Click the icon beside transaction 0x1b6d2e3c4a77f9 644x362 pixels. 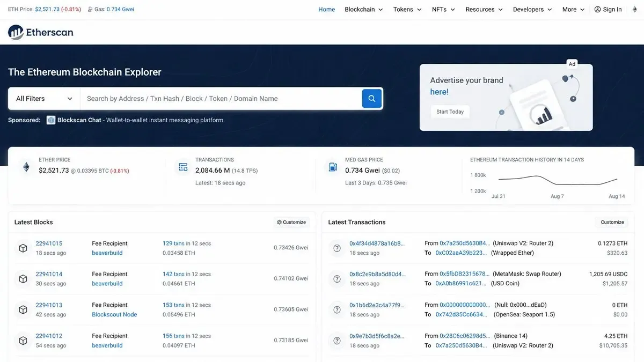[x=337, y=310]
